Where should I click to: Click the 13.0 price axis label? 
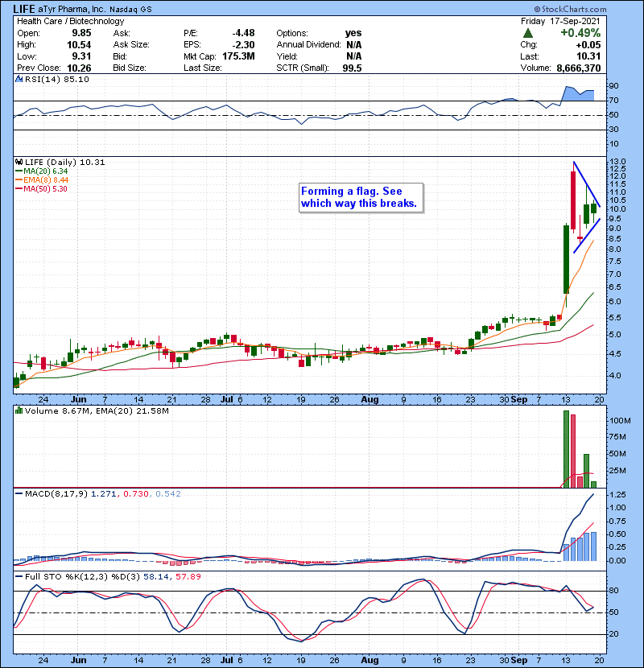point(617,162)
